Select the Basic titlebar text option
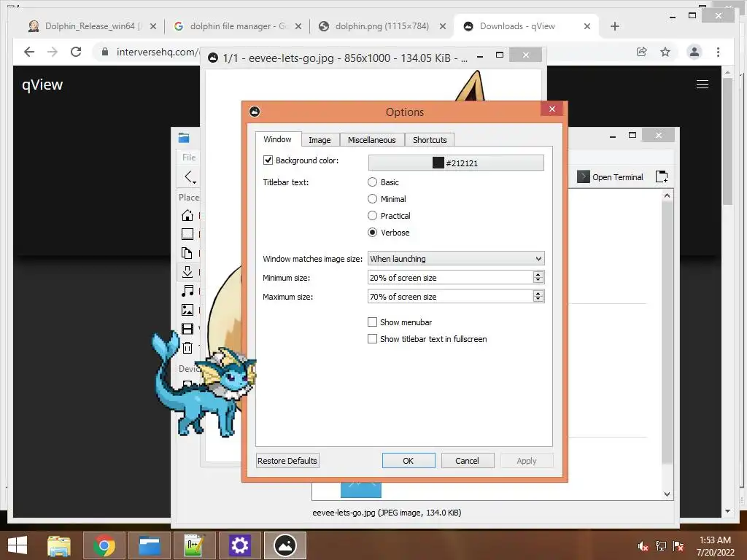Screen dimensions: 747x560 [372, 182]
